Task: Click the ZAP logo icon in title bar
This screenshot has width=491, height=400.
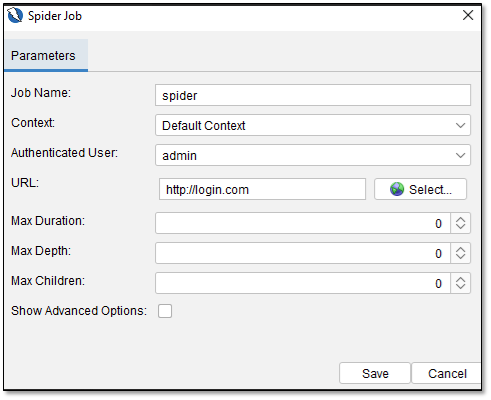Action: (x=15, y=16)
